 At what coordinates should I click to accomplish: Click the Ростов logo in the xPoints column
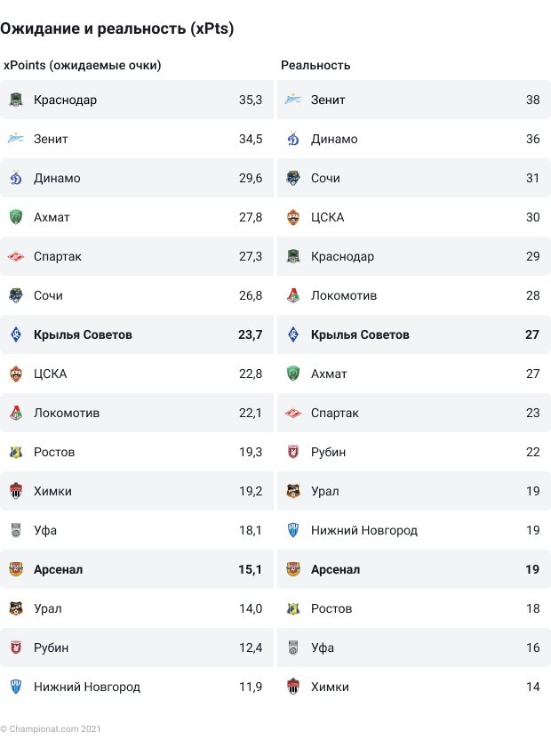pos(16,452)
